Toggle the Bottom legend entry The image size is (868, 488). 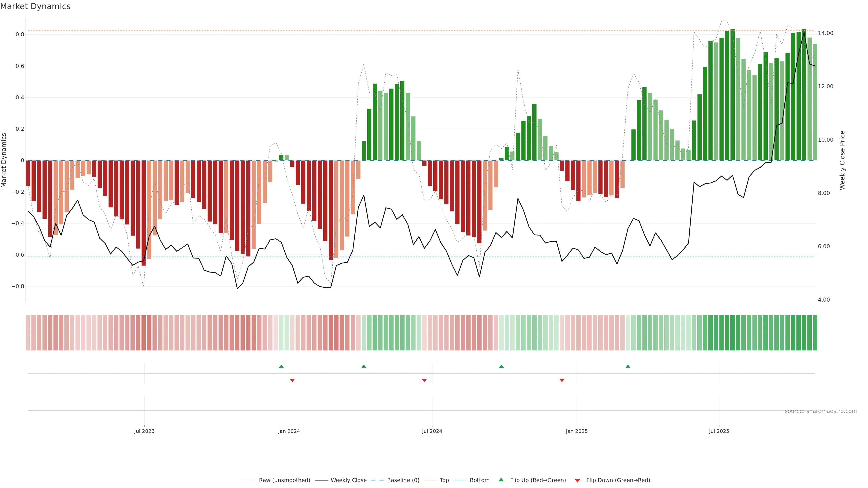click(x=479, y=480)
